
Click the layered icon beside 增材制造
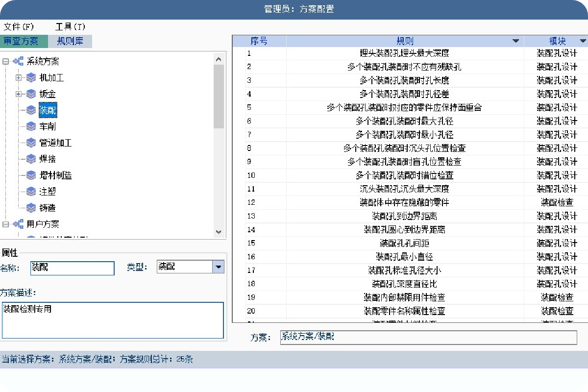coord(31,175)
